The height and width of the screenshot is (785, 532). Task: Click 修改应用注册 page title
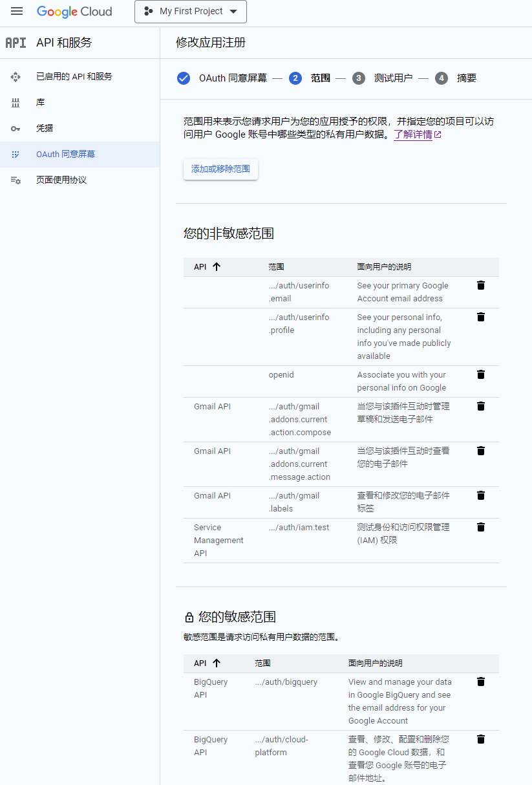(x=211, y=43)
